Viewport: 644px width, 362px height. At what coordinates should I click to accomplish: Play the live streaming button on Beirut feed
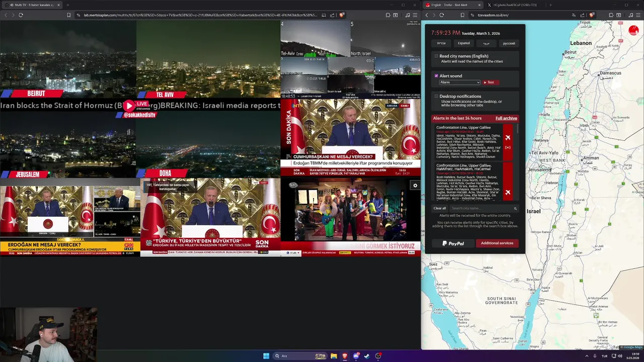click(129, 106)
